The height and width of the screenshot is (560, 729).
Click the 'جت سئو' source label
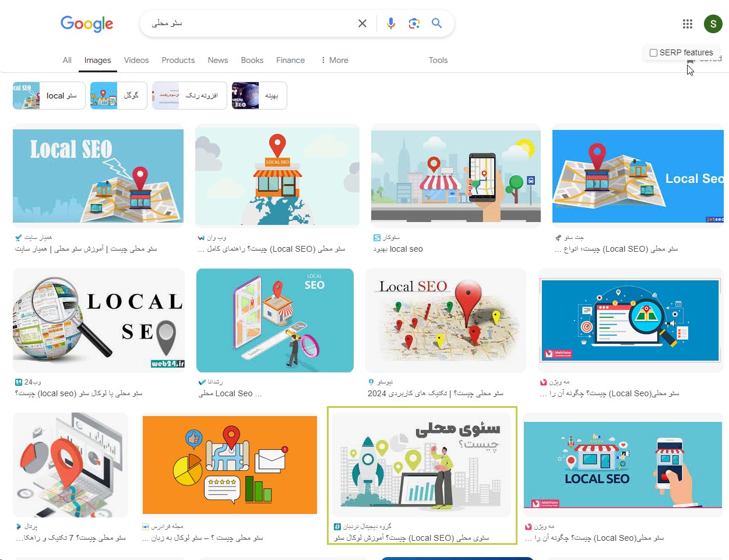click(x=574, y=238)
